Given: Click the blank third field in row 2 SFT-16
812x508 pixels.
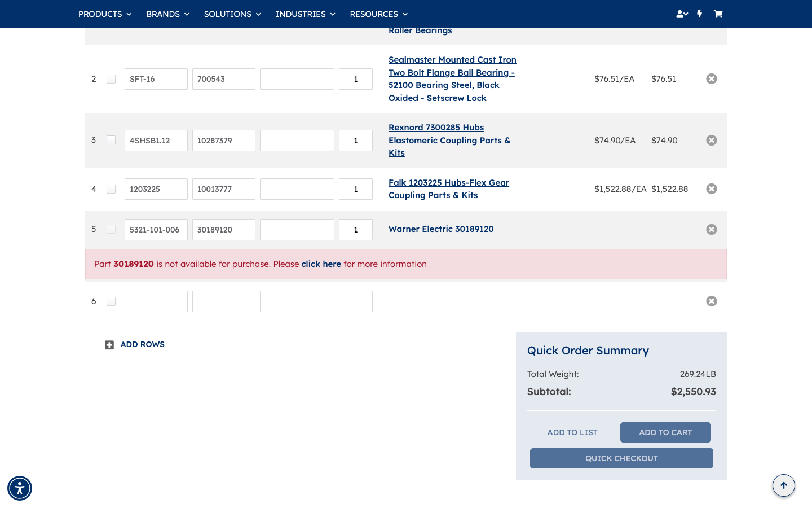Looking at the screenshot, I should pyautogui.click(x=297, y=79).
